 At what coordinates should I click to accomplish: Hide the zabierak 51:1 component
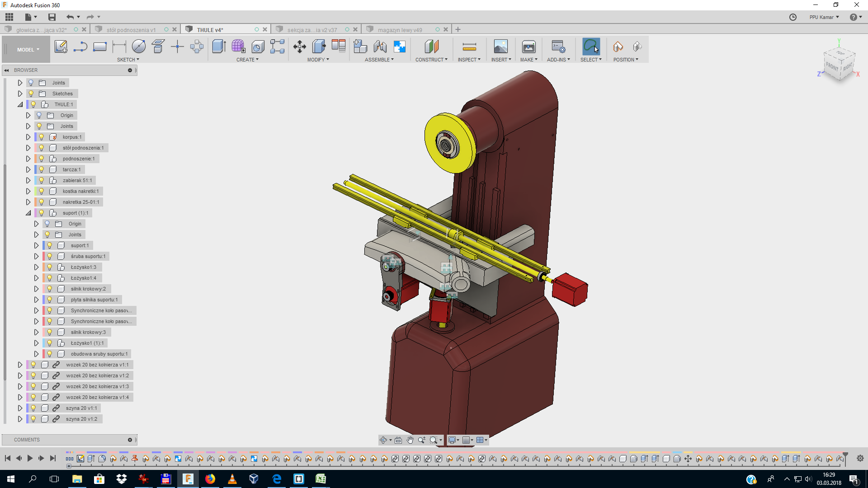pyautogui.click(x=41, y=180)
